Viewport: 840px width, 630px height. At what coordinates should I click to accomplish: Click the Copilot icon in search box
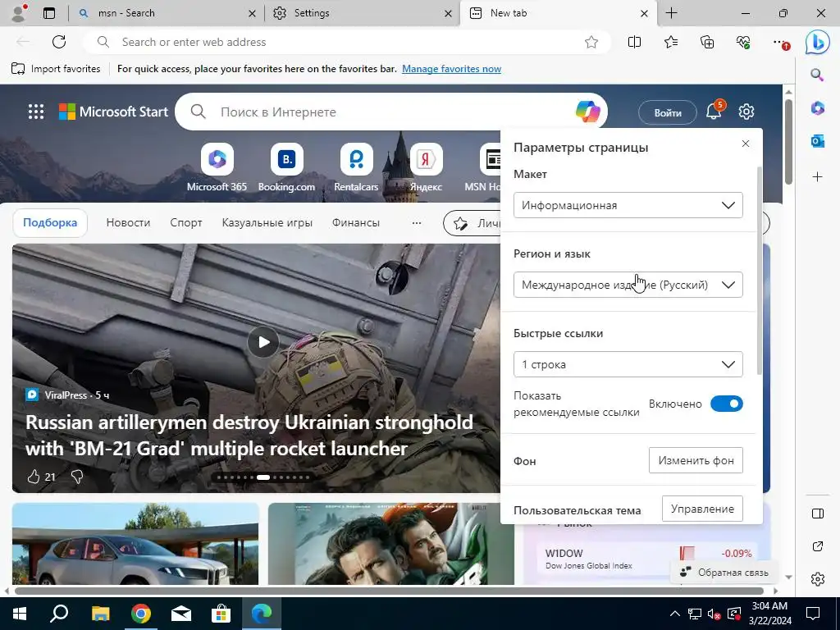(587, 112)
